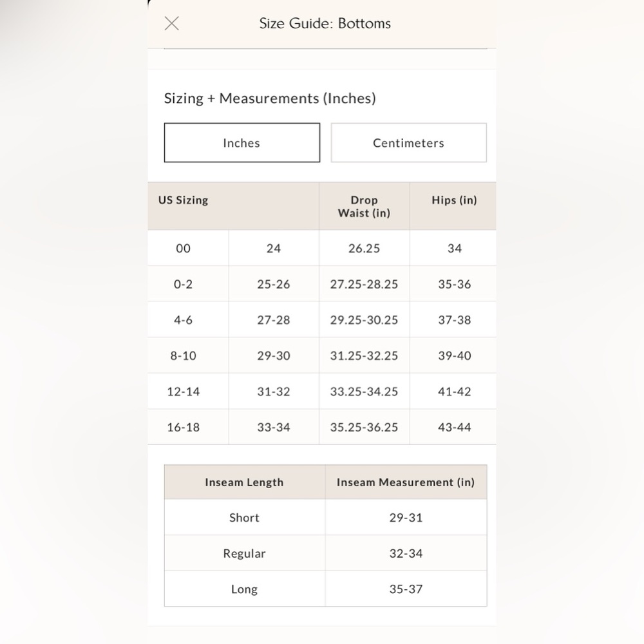Click the Sizing + Measurements (Inches) heading
The image size is (644, 644).
pyautogui.click(x=270, y=99)
